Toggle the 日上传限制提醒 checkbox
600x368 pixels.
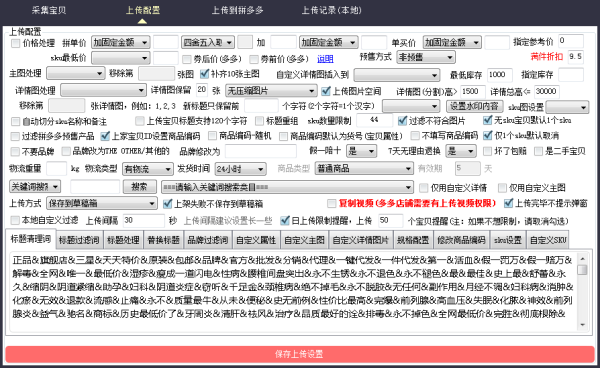point(285,220)
